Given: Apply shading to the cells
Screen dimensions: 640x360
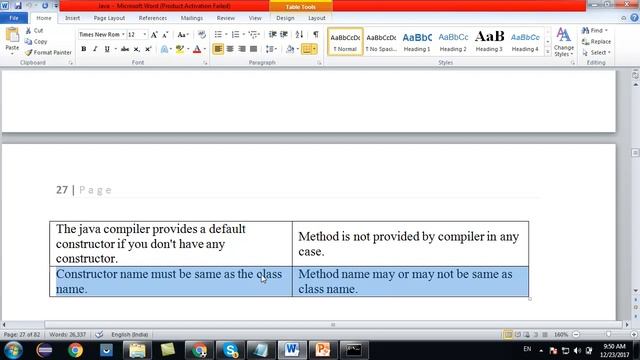Looking at the screenshot, I should coord(290,49).
